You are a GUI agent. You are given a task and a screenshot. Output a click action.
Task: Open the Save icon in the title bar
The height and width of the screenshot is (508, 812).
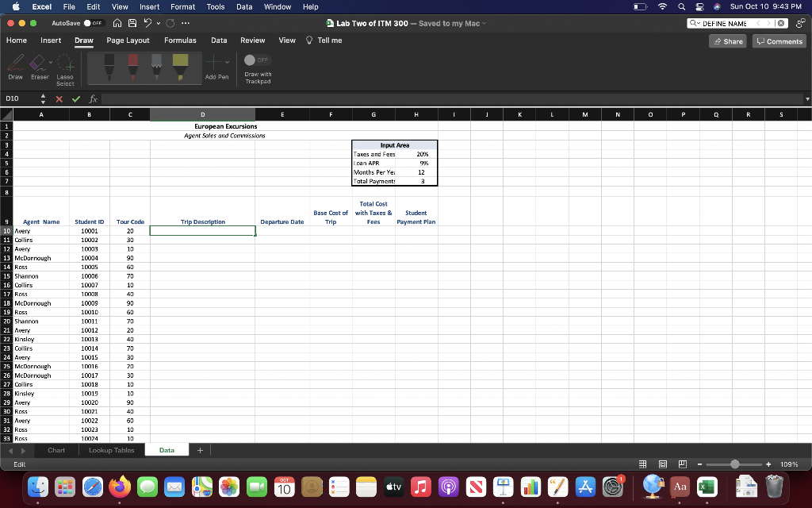pyautogui.click(x=132, y=23)
